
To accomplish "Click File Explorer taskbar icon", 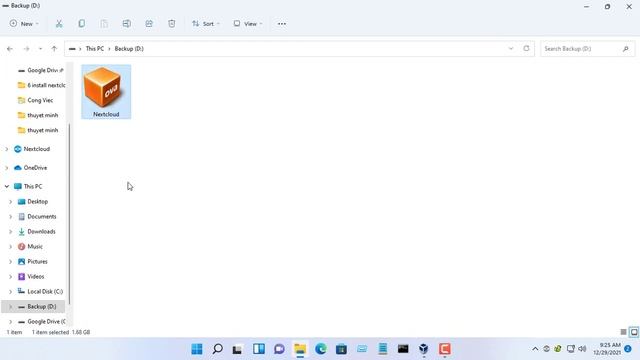I will click(300, 349).
